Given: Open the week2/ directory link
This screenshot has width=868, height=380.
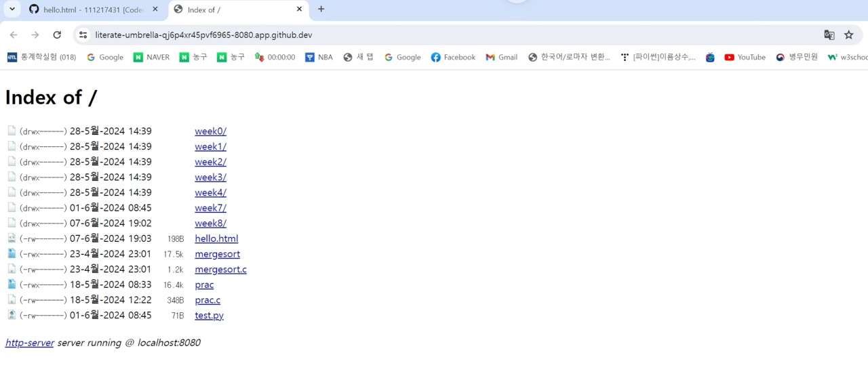Looking at the screenshot, I should (x=210, y=162).
